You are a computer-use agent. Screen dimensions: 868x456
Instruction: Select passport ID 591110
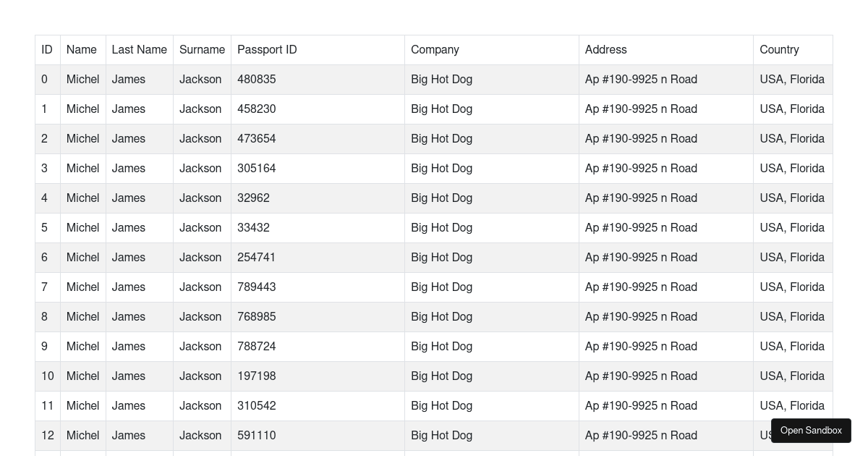tap(257, 436)
